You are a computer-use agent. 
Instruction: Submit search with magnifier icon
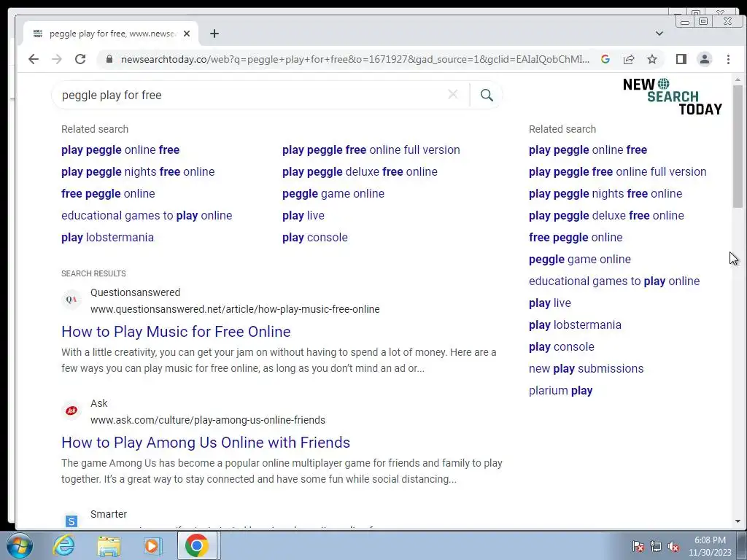click(487, 95)
